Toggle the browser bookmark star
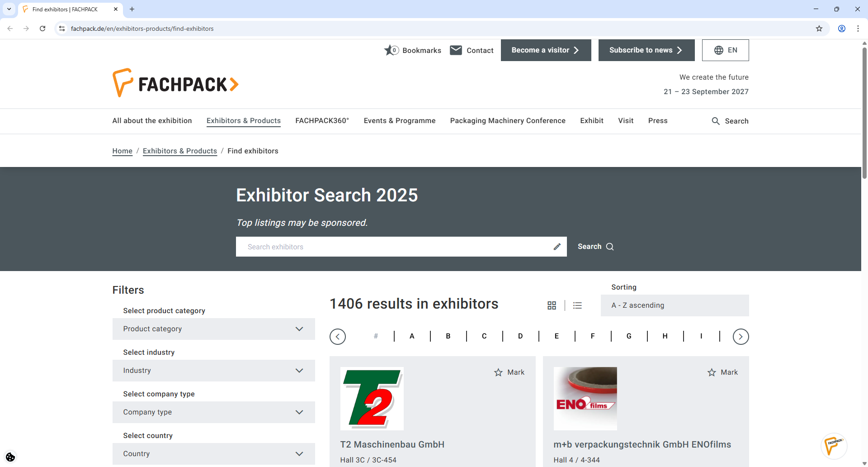 (x=819, y=28)
